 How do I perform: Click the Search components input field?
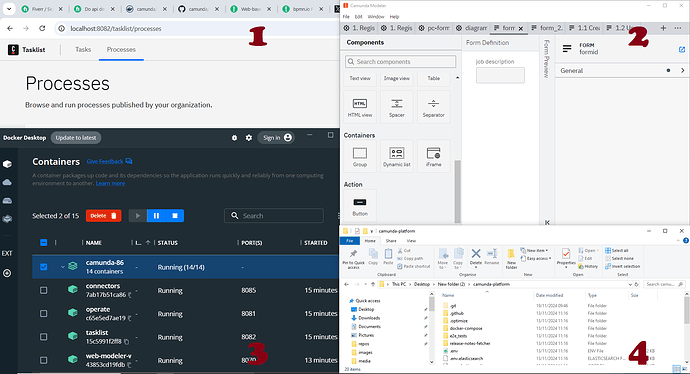[400, 62]
